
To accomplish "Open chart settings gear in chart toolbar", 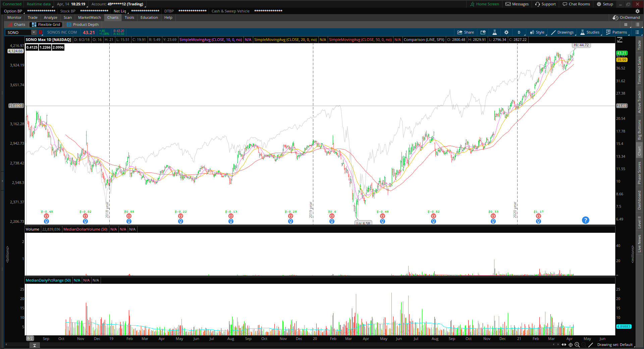I will 506,32.
